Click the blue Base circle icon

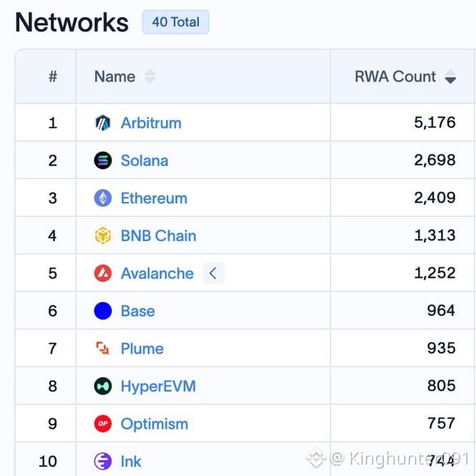103,311
